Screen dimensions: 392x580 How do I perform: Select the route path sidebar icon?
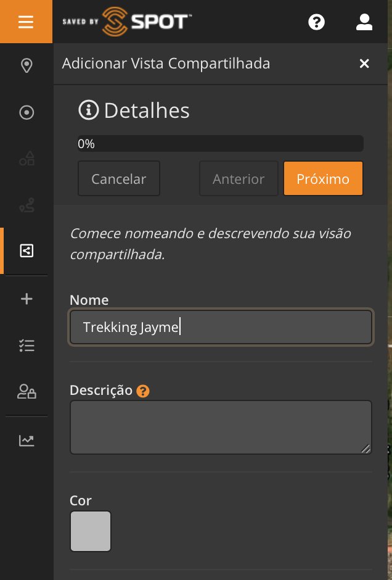[27, 206]
